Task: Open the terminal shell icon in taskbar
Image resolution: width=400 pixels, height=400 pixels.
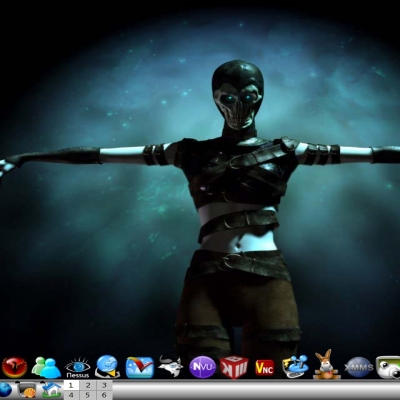Action: [26, 390]
